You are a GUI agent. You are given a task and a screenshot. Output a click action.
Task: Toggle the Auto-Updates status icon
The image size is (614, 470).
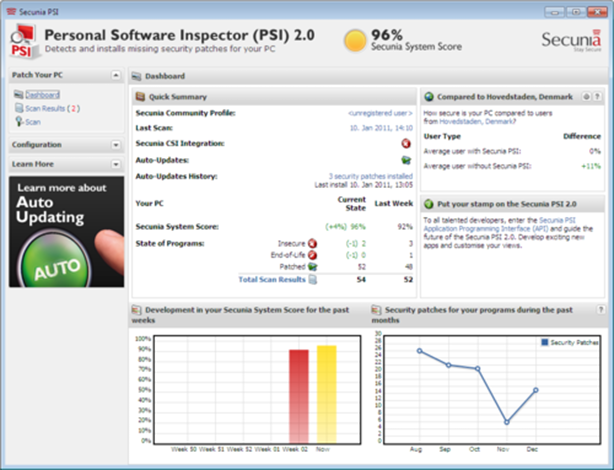click(x=406, y=159)
